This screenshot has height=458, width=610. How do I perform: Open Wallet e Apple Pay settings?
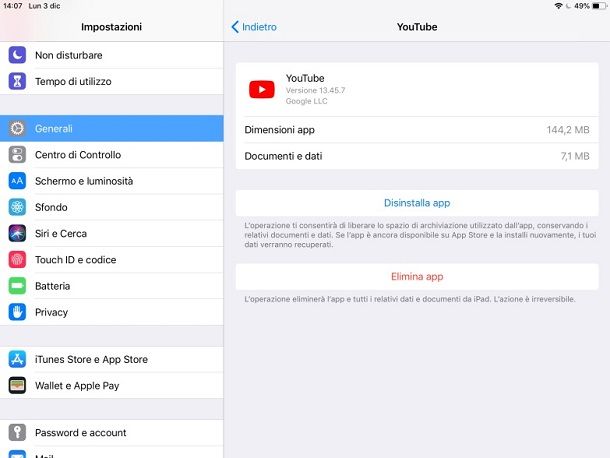[112, 386]
